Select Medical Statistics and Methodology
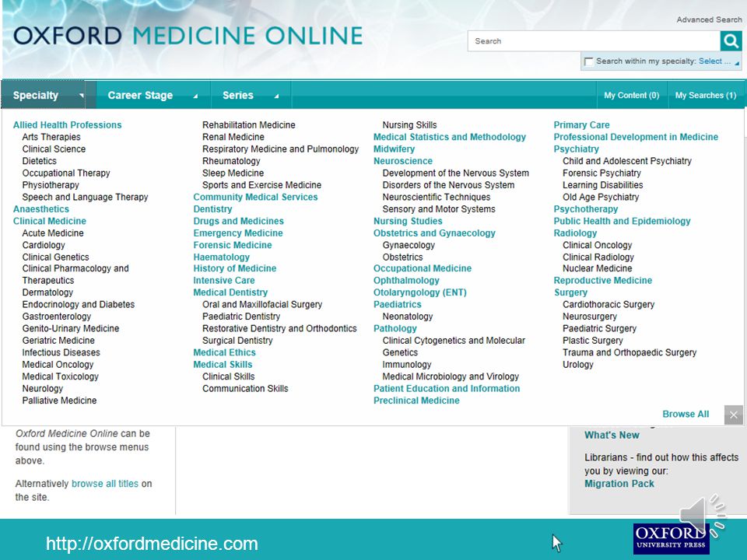The width and height of the screenshot is (747, 560). 449,137
